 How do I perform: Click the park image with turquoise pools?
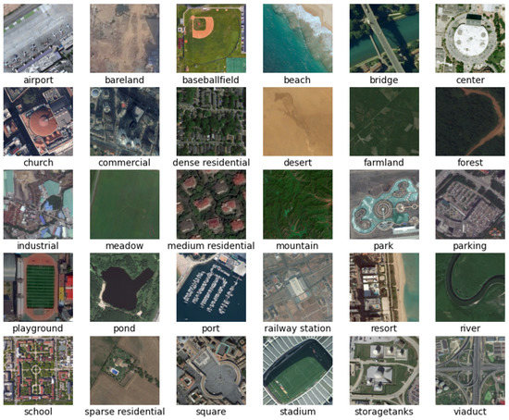coord(384,204)
